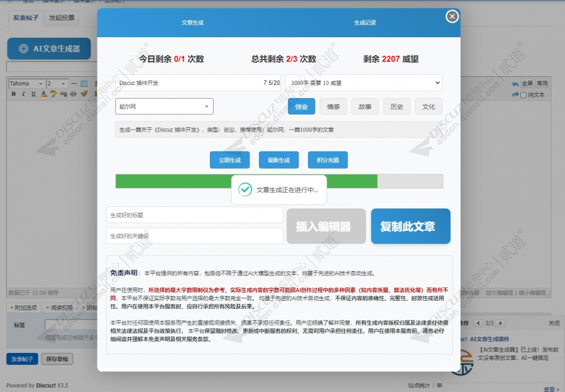Click the Underline icon in editor toolbar
The height and width of the screenshot is (392, 565).
[34, 94]
